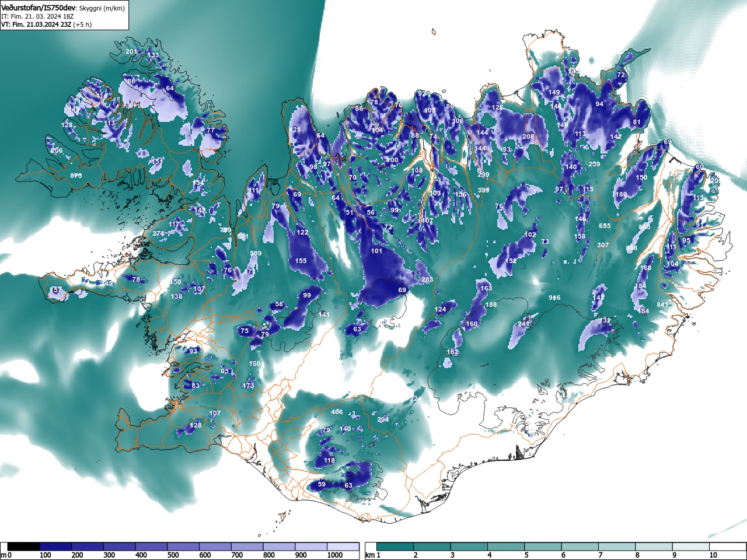The height and width of the screenshot is (560, 747).
Task: Click the visibility value 141 on the map
Action: point(324,314)
